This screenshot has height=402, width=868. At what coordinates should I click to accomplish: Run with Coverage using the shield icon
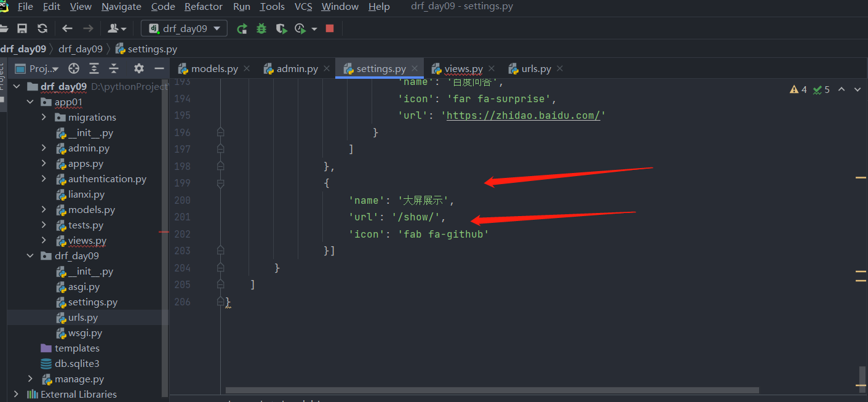pos(281,28)
